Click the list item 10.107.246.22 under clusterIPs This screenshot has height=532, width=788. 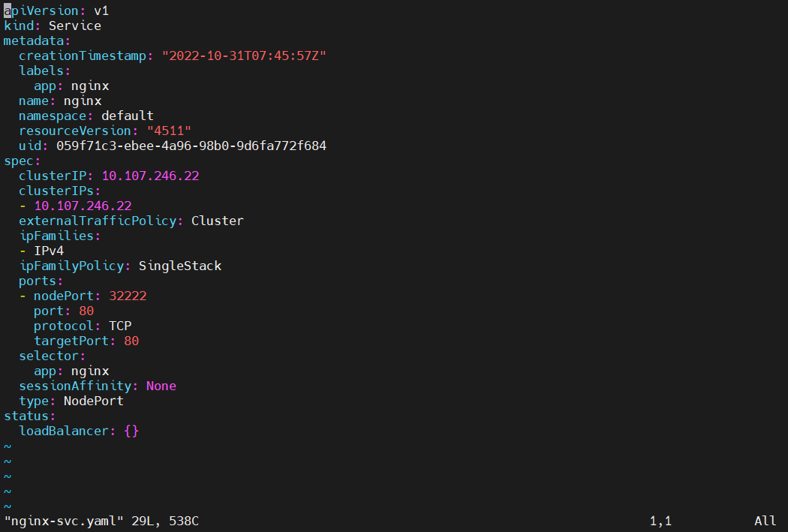(83, 206)
